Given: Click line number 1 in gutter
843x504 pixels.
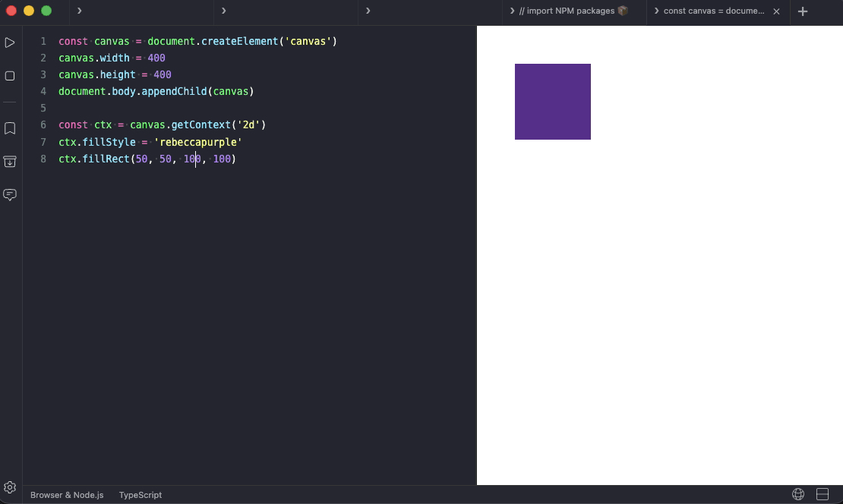Looking at the screenshot, I should tap(43, 42).
